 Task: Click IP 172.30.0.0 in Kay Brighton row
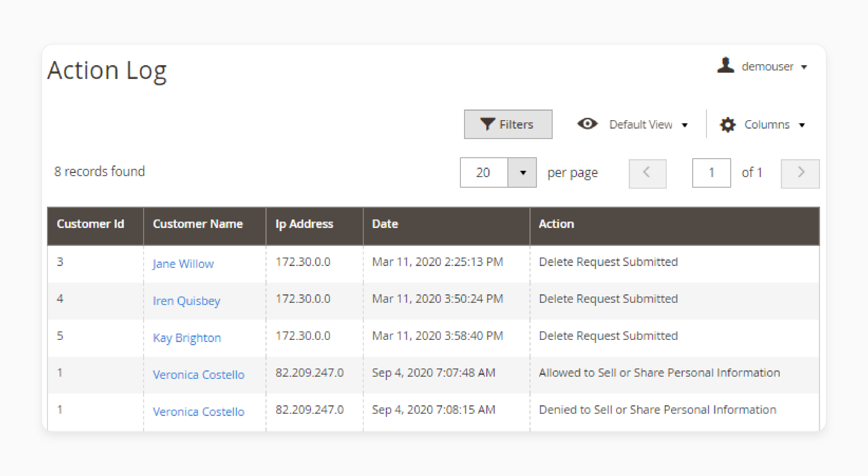tap(303, 336)
